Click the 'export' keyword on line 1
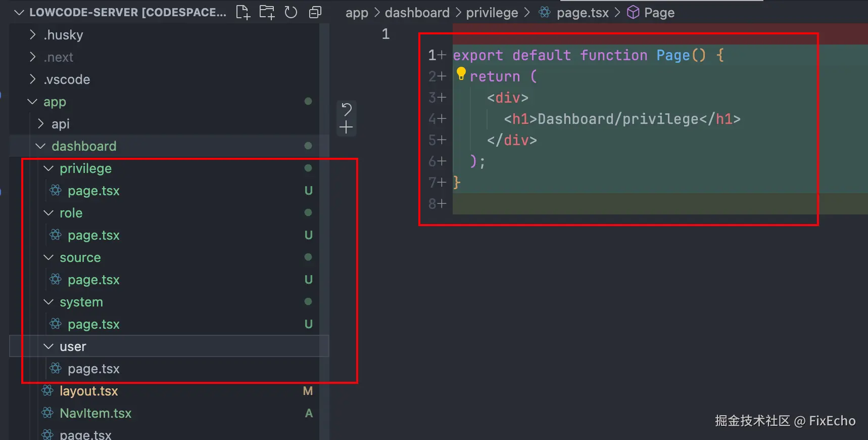868x440 pixels. [x=478, y=55]
